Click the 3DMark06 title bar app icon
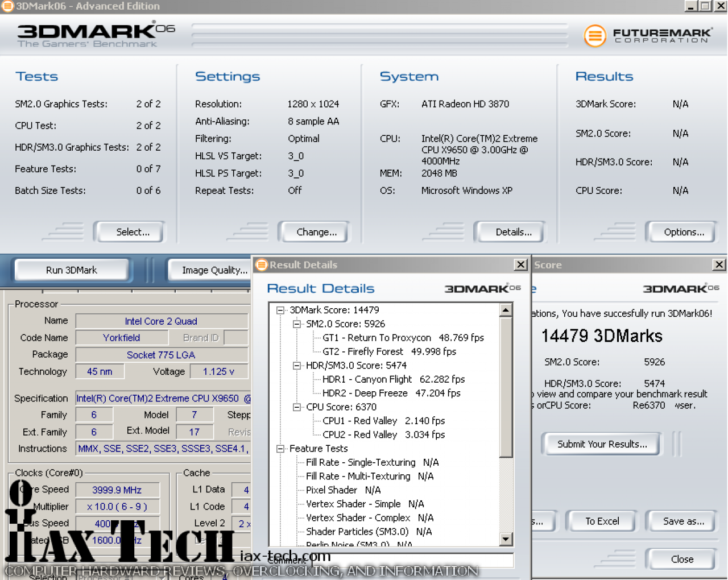This screenshot has height=580, width=728. [7, 6]
